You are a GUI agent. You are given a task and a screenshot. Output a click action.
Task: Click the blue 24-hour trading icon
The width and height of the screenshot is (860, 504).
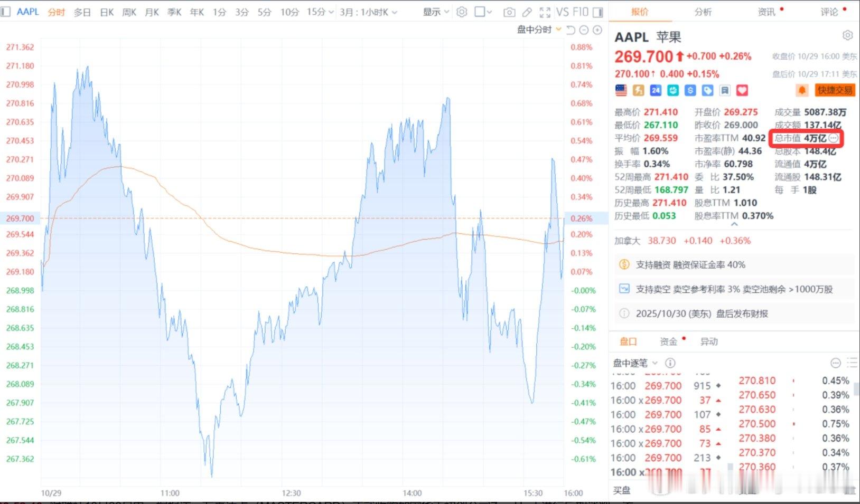pos(656,90)
